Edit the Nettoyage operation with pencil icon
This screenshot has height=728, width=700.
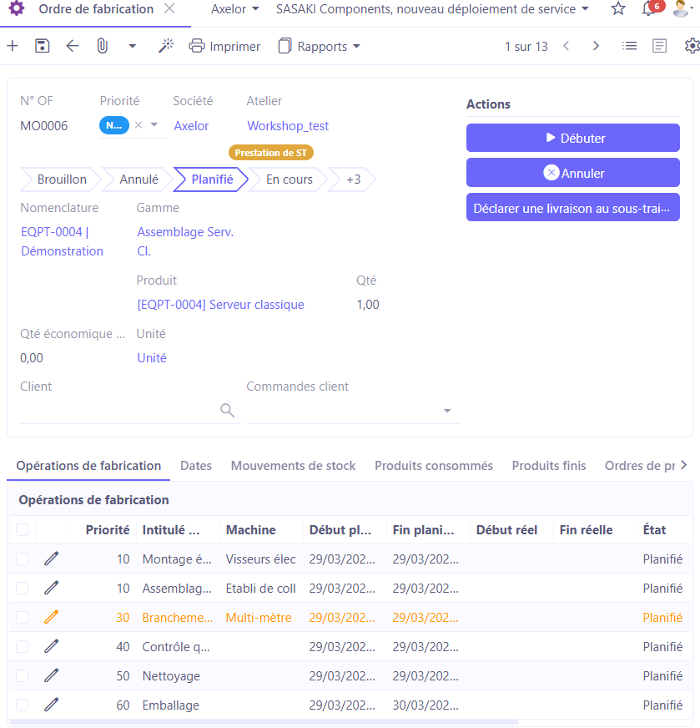coord(52,675)
